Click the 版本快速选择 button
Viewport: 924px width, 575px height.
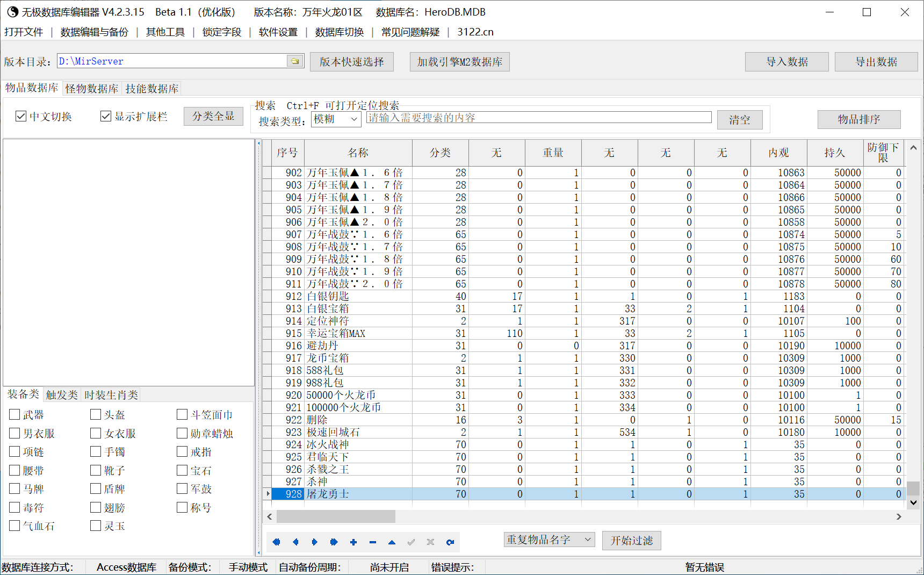click(x=352, y=62)
